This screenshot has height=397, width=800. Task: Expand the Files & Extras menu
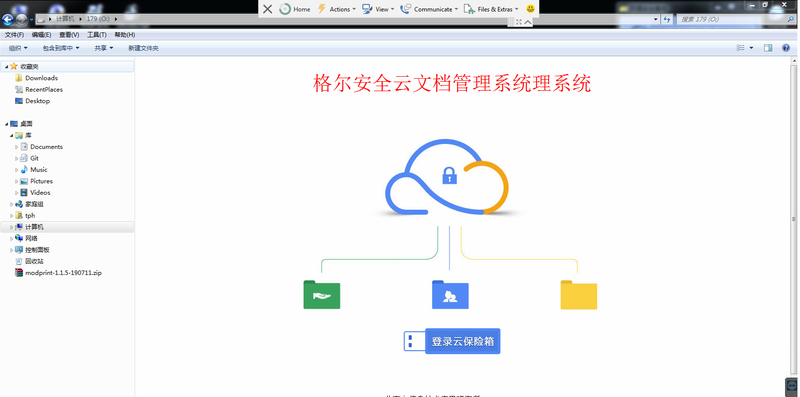[491, 9]
